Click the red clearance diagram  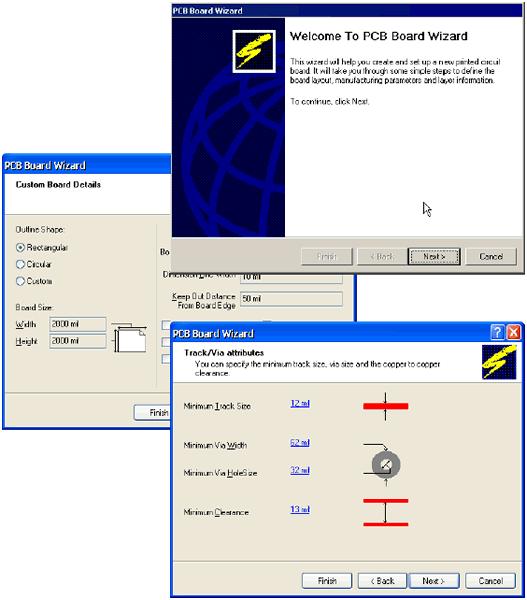coord(385,512)
